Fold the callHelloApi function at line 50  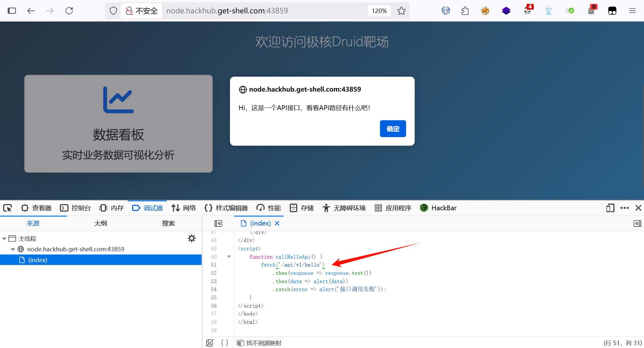(229, 257)
